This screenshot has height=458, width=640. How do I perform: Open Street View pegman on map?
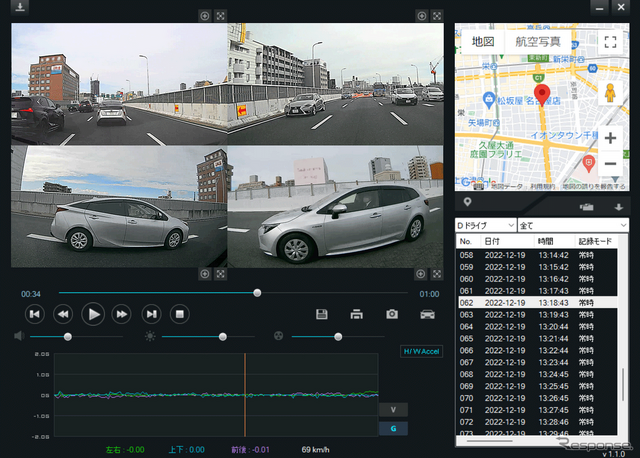coord(610,93)
